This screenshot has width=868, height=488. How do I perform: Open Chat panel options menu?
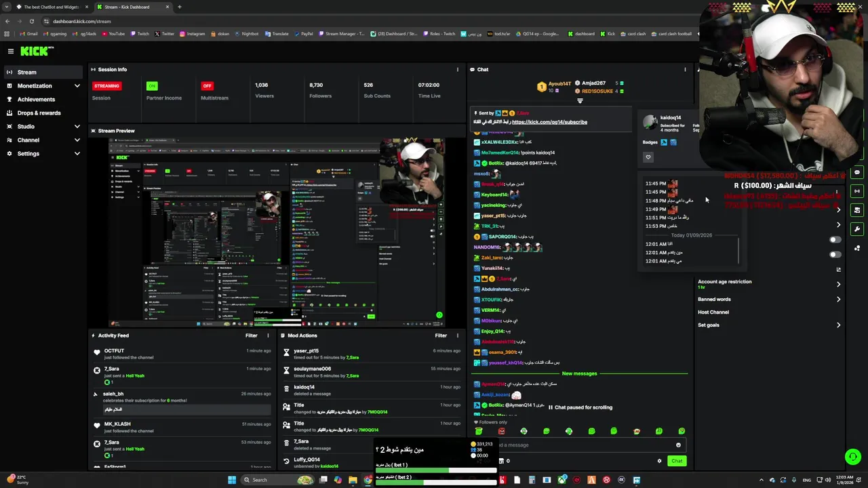click(685, 70)
